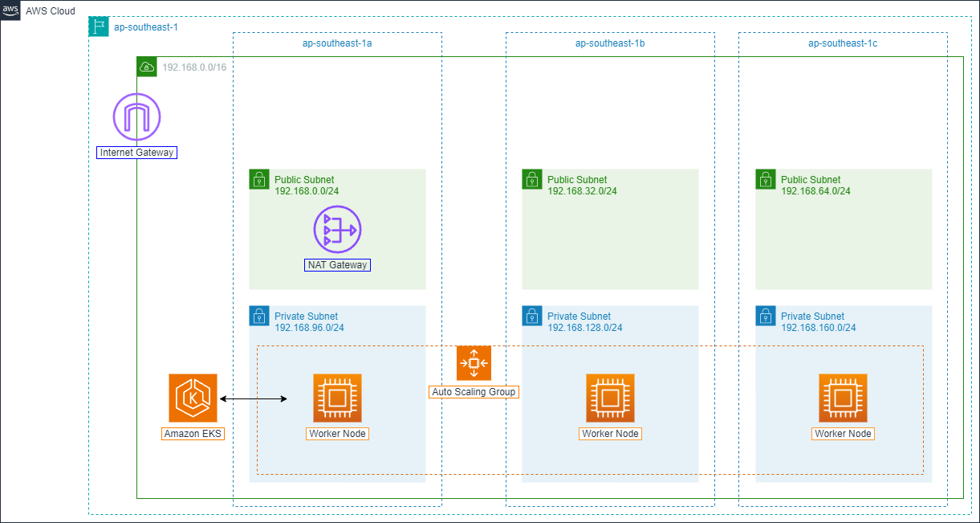Click the NAT Gateway text label
This screenshot has width=980, height=523.
coord(337,265)
